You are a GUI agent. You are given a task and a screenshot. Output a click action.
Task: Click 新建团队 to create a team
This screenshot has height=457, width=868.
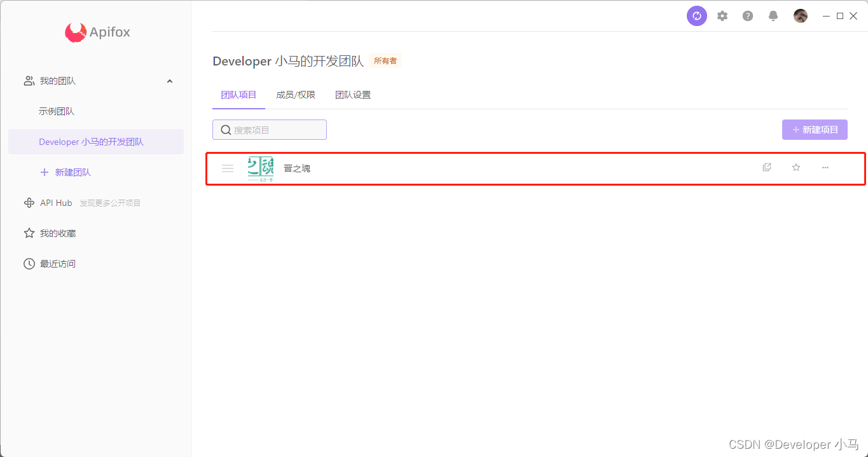pyautogui.click(x=65, y=172)
